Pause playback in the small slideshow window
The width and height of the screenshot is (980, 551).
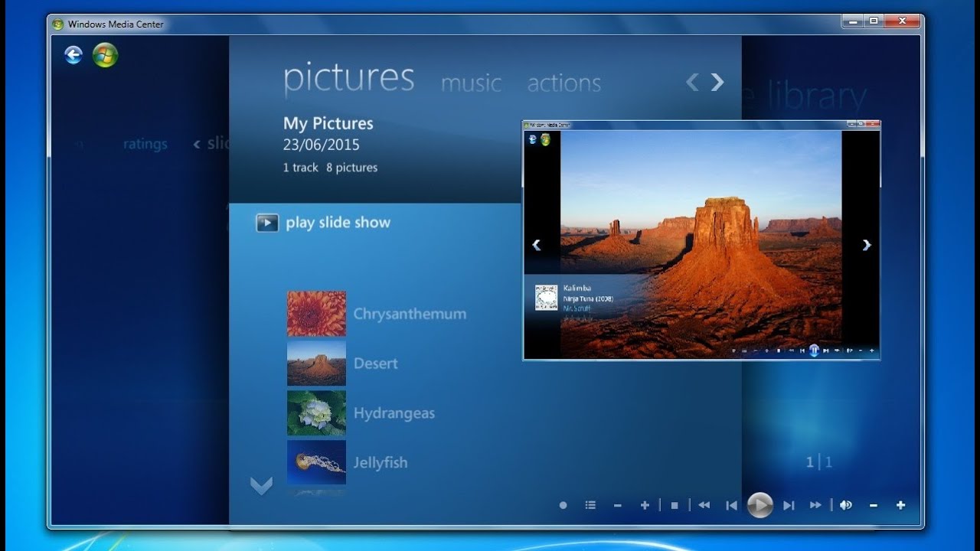[x=814, y=350]
